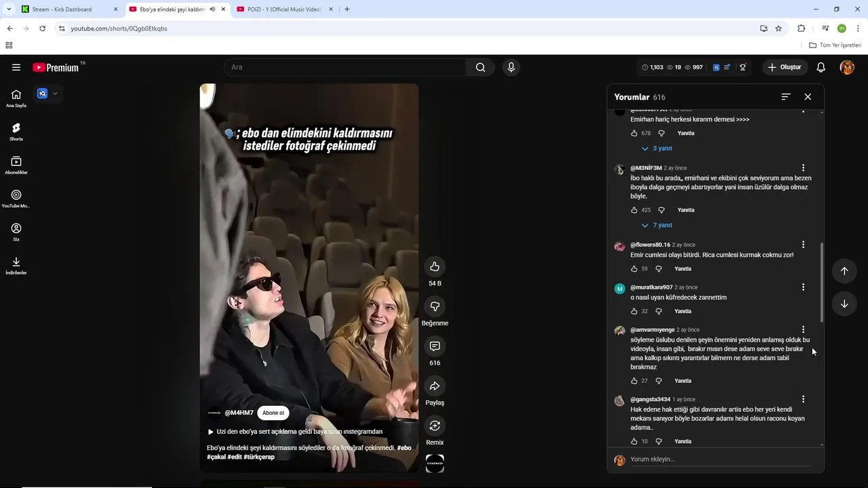The image size is (868, 488).
Task: Open Abonelikler in the sidebar
Action: [16, 165]
